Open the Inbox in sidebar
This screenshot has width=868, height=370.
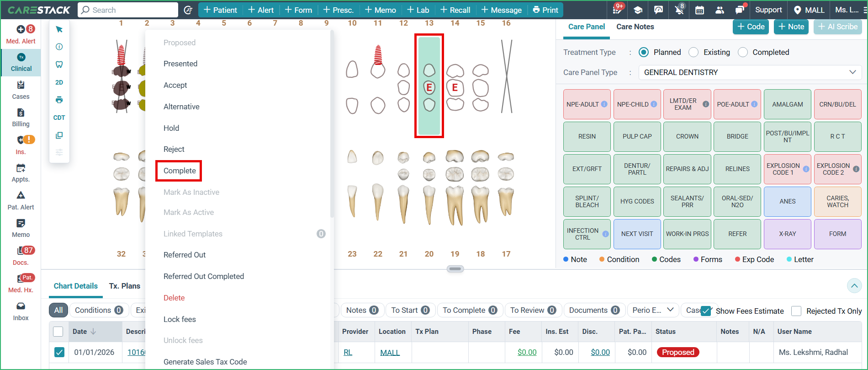click(x=21, y=311)
